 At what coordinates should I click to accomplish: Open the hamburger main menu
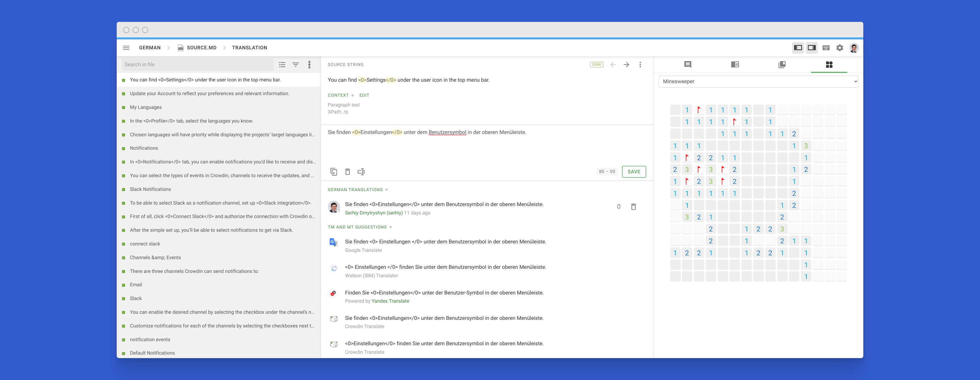126,48
